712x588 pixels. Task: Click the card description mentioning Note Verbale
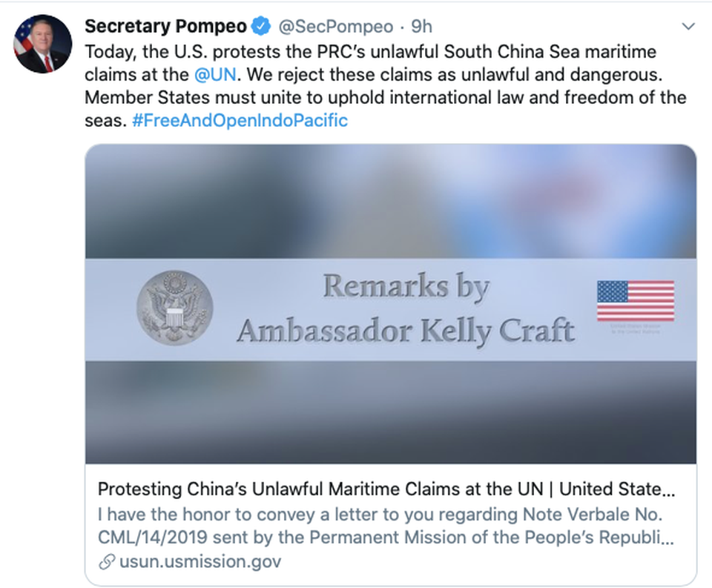pos(386,525)
